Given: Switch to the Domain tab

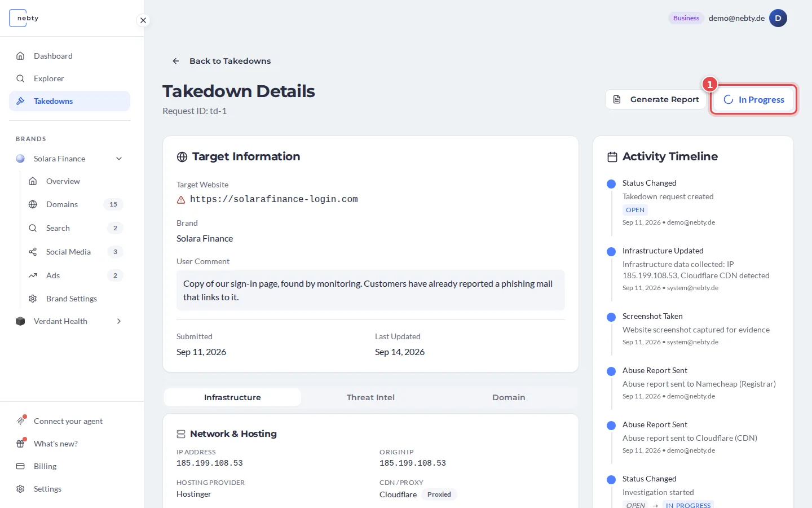Looking at the screenshot, I should 509,397.
